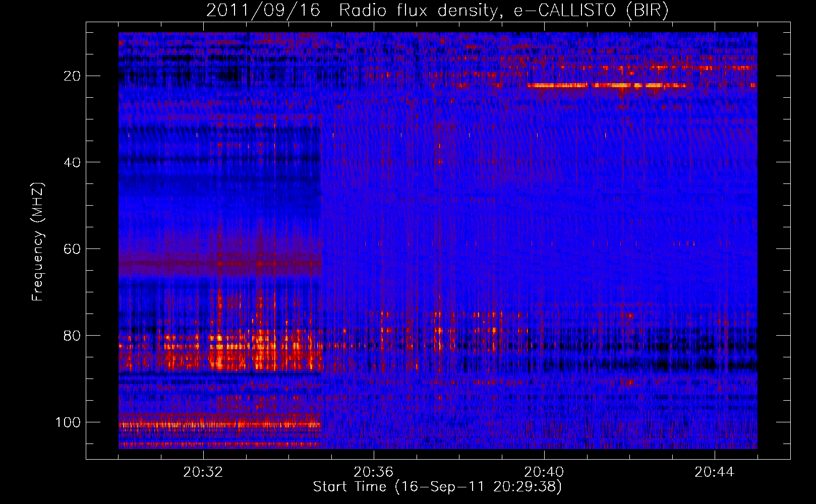
Task: Click the 20:40 time tick label
Action: (544, 472)
